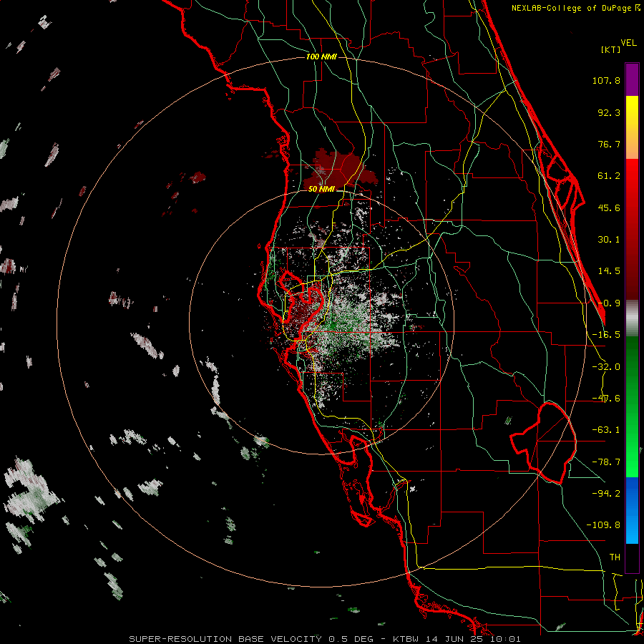Select the -47.6 scale value
This screenshot has width=644, height=644.
click(606, 399)
